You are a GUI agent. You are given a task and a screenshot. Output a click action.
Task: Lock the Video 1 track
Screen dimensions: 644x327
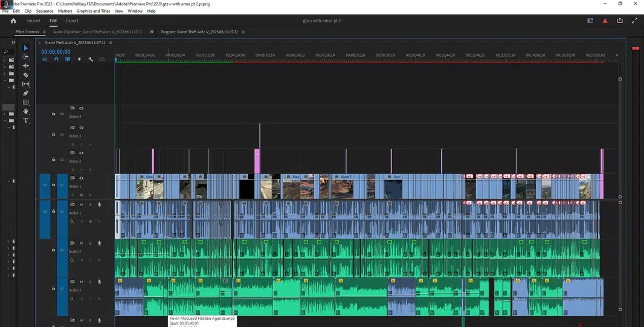53,185
